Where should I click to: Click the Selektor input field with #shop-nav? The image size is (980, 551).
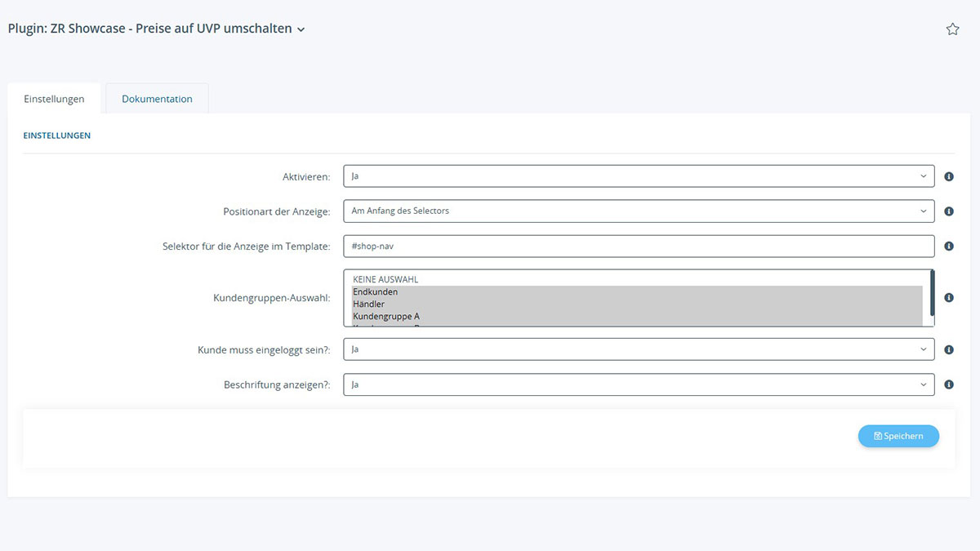click(638, 246)
